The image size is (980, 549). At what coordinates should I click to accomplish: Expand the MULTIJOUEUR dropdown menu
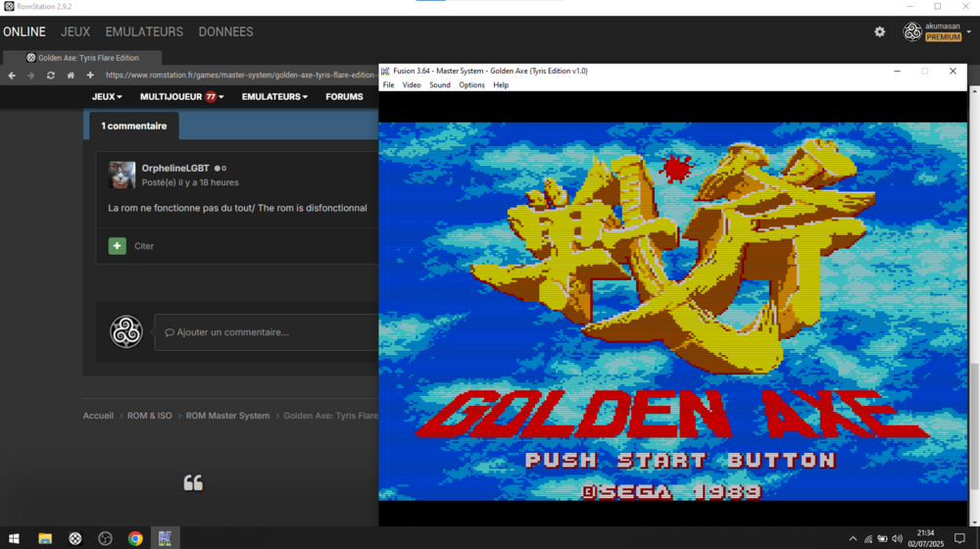point(181,97)
